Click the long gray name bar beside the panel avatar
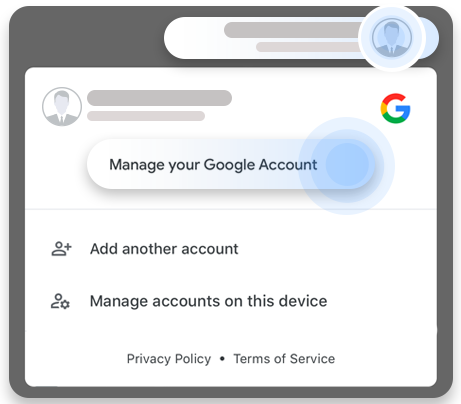The height and width of the screenshot is (404, 461). [159, 98]
